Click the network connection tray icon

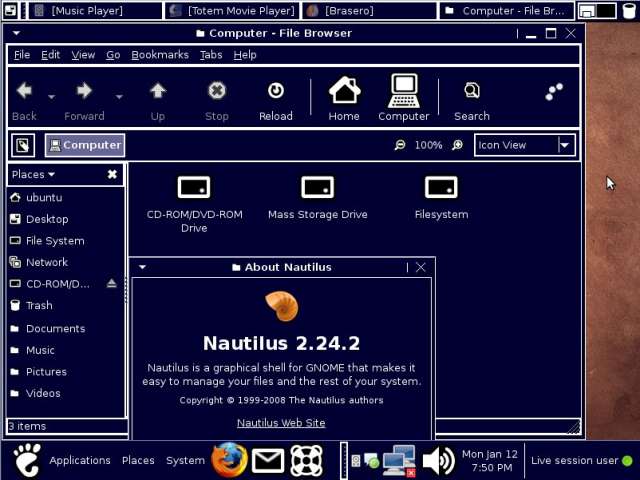(x=399, y=460)
